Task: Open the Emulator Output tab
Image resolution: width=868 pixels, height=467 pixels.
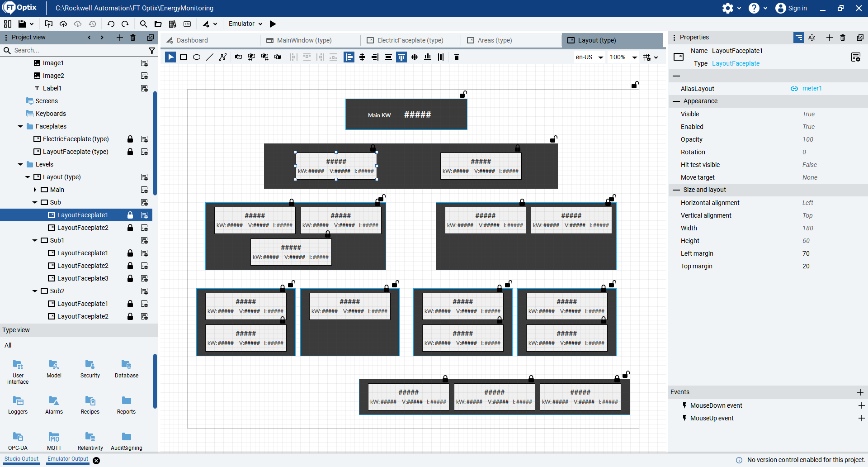Action: point(68,459)
